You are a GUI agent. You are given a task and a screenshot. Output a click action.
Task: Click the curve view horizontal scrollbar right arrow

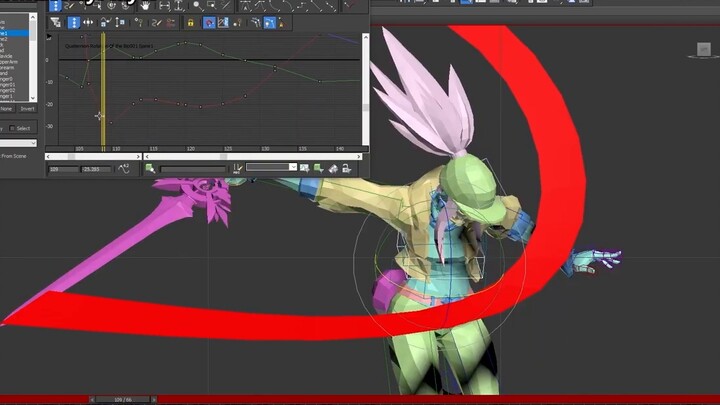coord(359,157)
